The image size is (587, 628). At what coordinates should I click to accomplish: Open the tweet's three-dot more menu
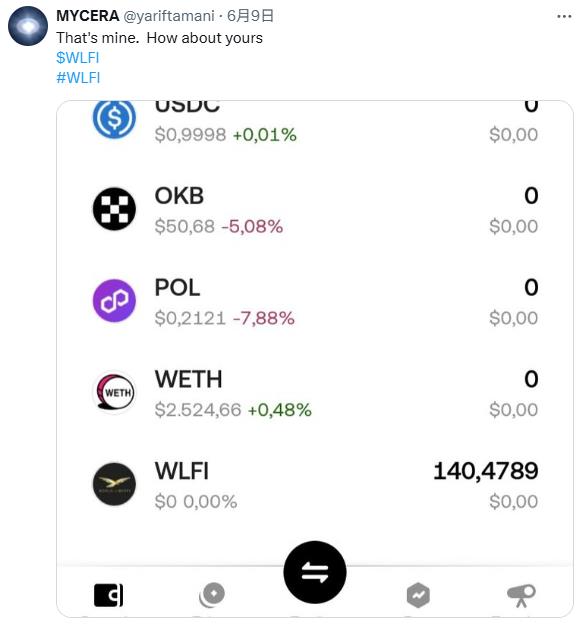(564, 16)
